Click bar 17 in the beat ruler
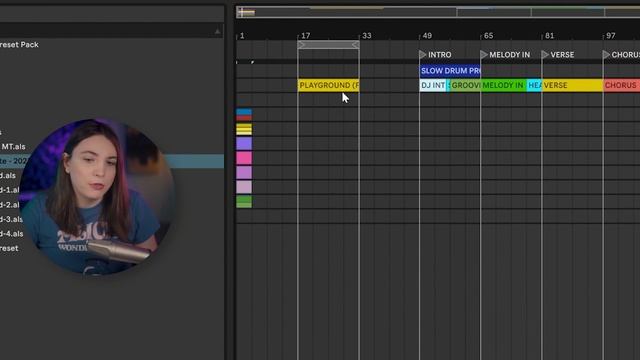640x360 pixels. coord(306,36)
